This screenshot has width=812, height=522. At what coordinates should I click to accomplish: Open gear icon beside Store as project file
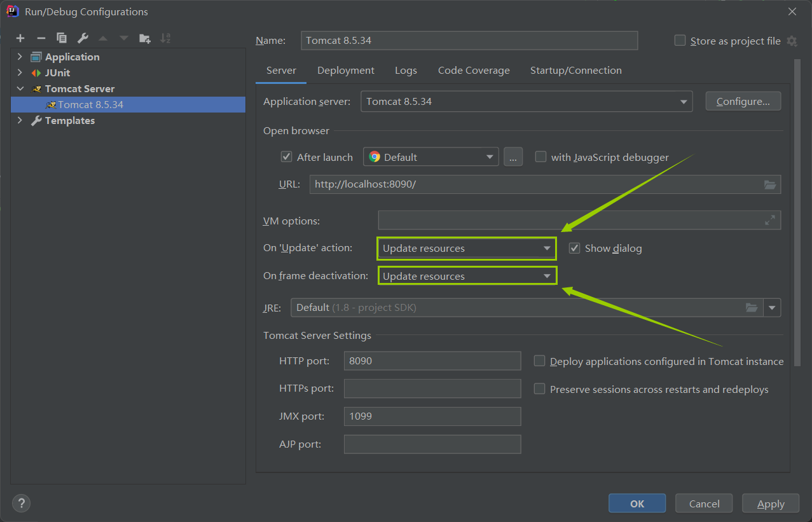(x=792, y=41)
